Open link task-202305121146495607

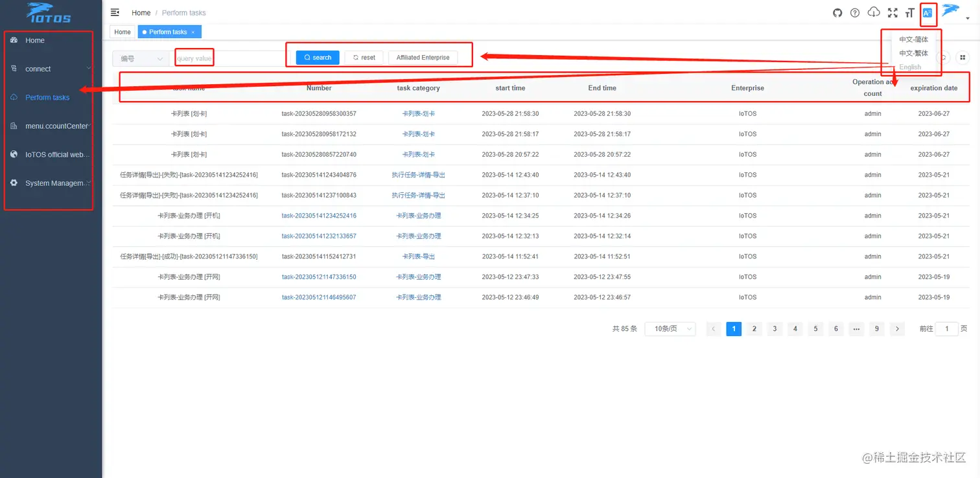pos(319,298)
